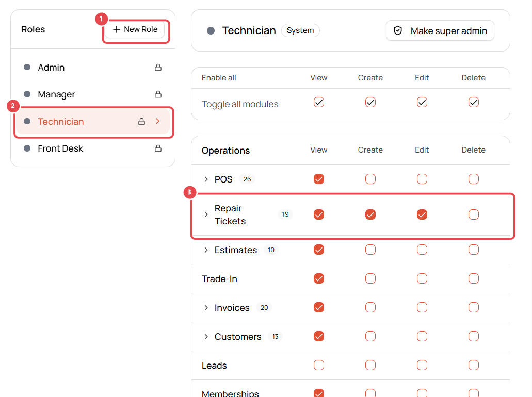Image resolution: width=532 pixels, height=397 pixels.
Task: Select the Manager role
Action: (93, 94)
